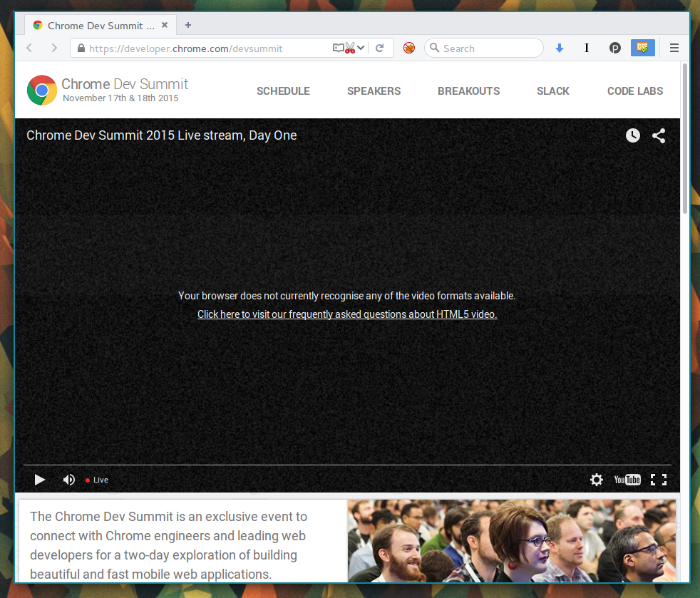This screenshot has height=598, width=700.
Task: Click the audience photo below the video
Action: pos(512,540)
